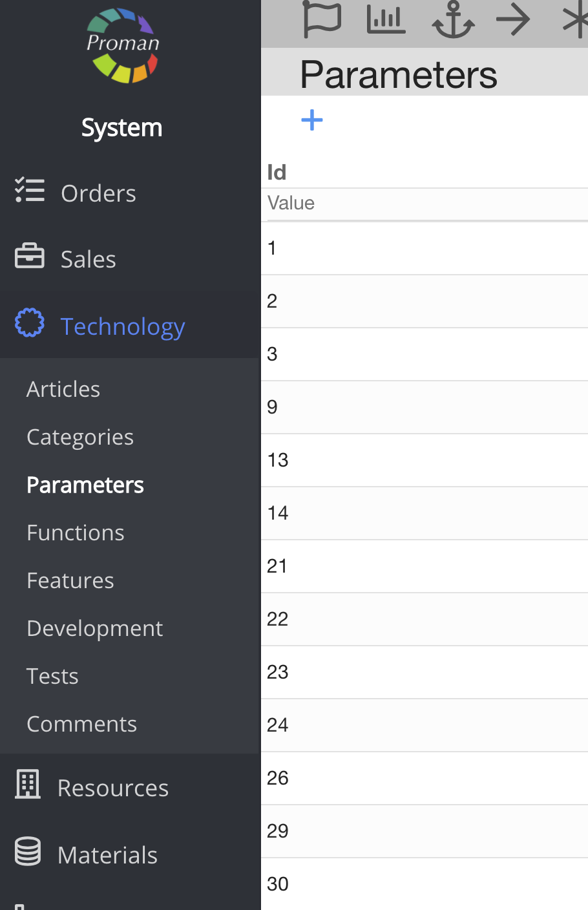Open the Features page

click(x=70, y=580)
